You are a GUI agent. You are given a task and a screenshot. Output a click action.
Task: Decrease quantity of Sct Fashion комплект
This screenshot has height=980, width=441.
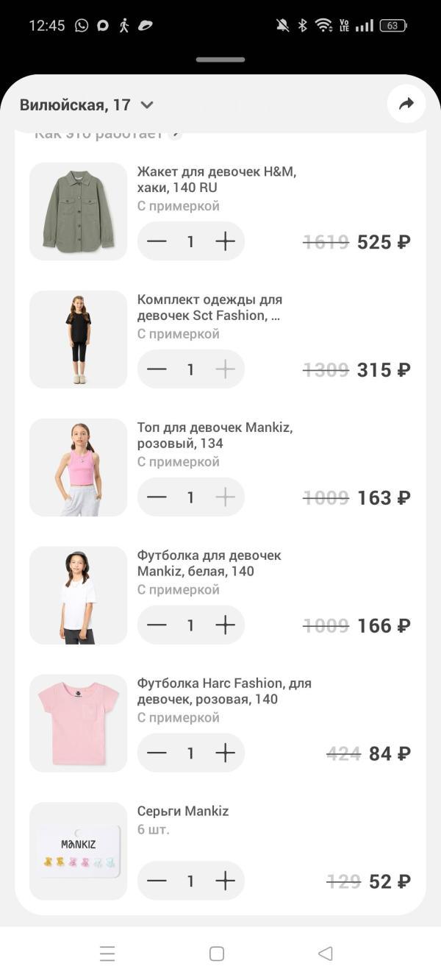coord(157,369)
